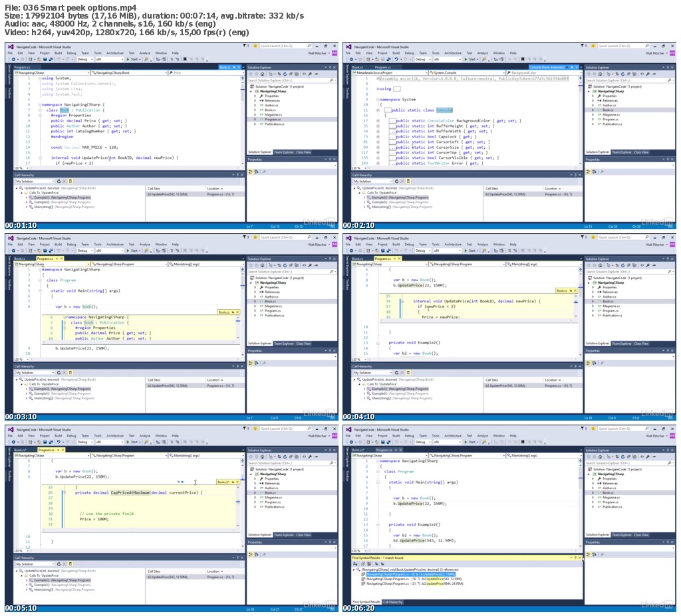Open the Toolbox side tab in the 00:04:10 frame

[x=346, y=285]
